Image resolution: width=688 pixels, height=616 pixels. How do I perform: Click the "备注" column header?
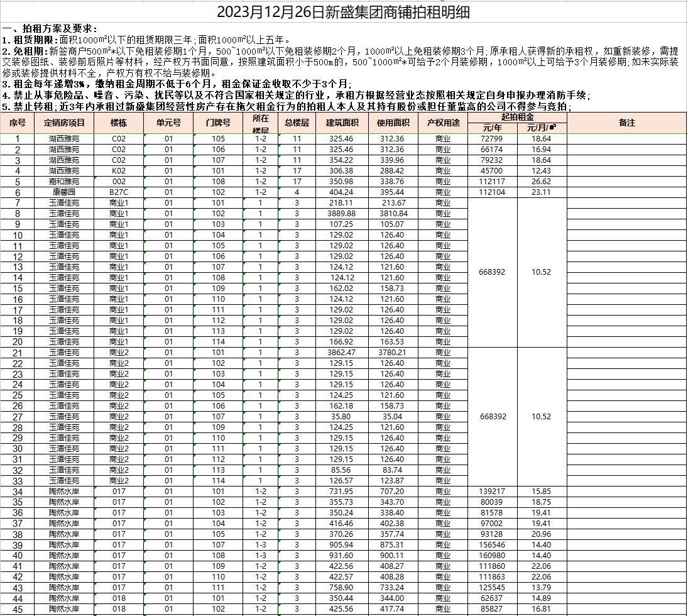coord(627,123)
